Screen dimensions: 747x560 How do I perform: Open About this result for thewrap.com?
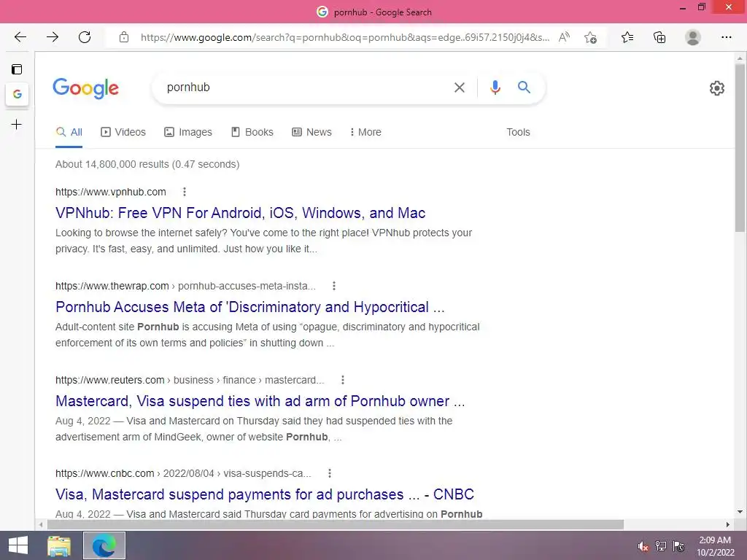click(x=334, y=286)
